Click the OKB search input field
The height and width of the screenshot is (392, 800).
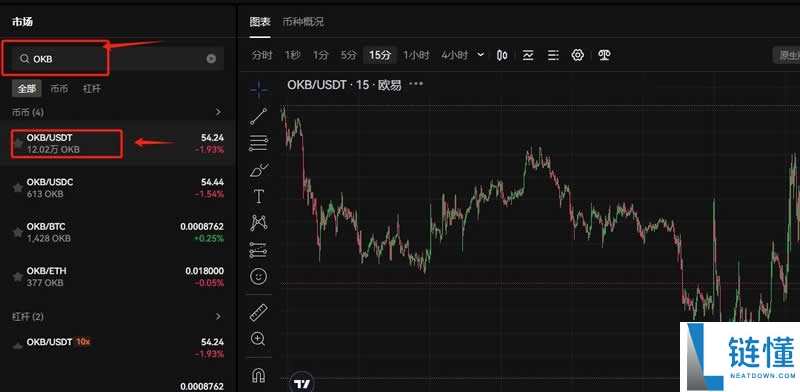118,59
